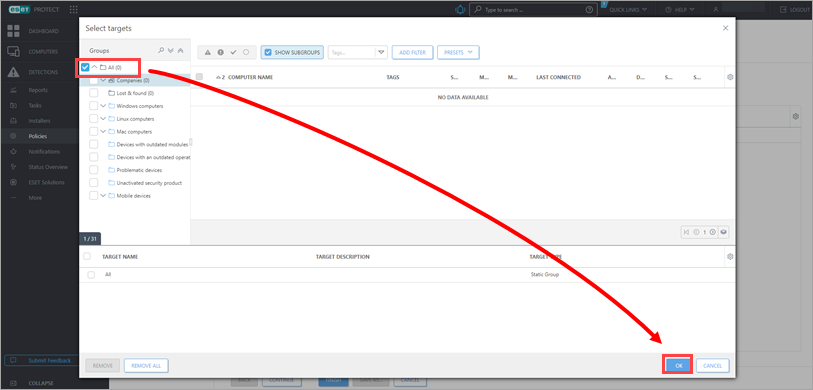This screenshot has height=390, width=813.
Task: Open the Computers sidebar icon
Action: (x=13, y=52)
